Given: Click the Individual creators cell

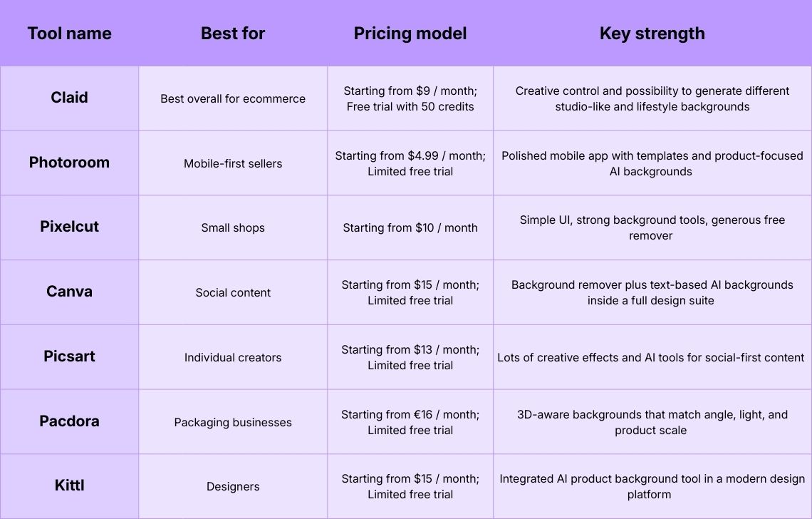Looking at the screenshot, I should [233, 357].
